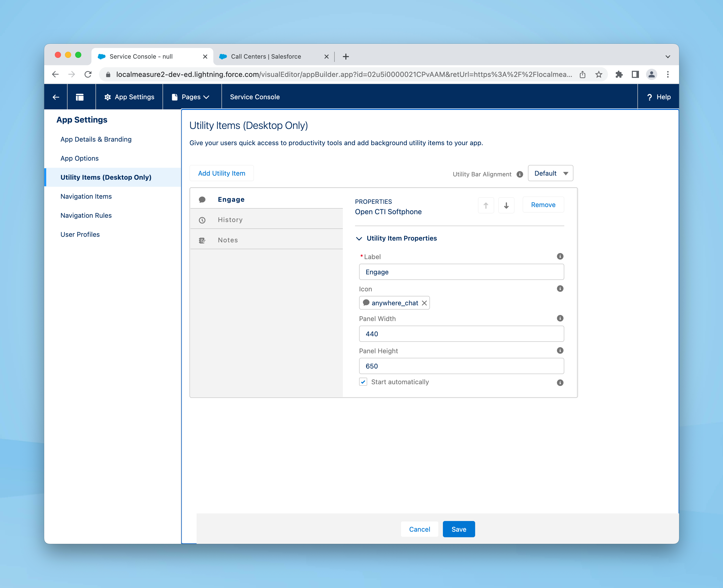Click into the Panel Height field

tap(461, 366)
